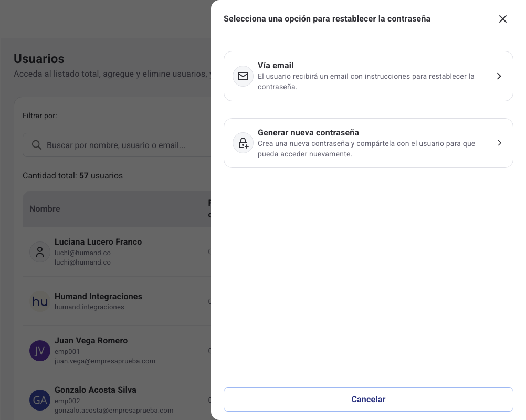Click the Humand Integraciones hu logo avatar
Screen dimensions: 526x420
click(40, 301)
